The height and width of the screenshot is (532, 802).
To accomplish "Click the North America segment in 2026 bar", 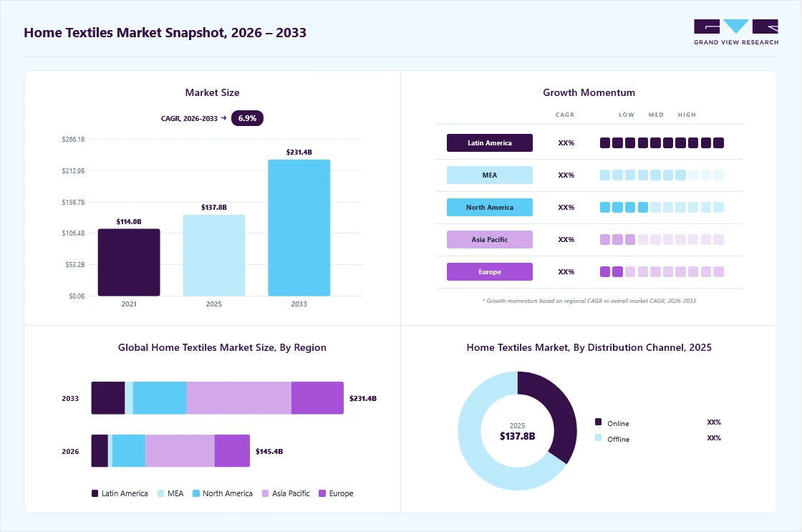I will (x=129, y=450).
